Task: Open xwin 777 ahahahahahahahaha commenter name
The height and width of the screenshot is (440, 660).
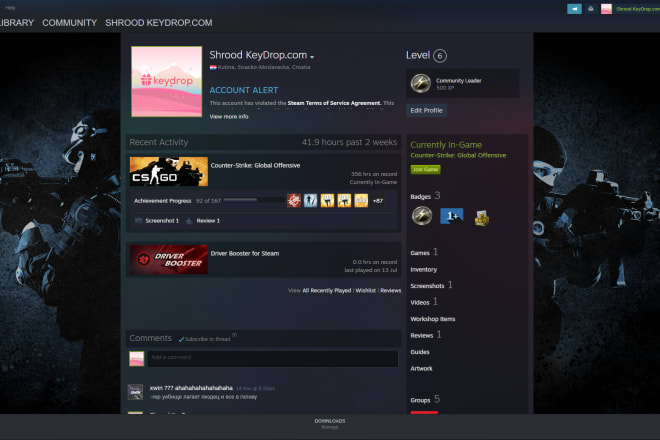Action: point(191,388)
